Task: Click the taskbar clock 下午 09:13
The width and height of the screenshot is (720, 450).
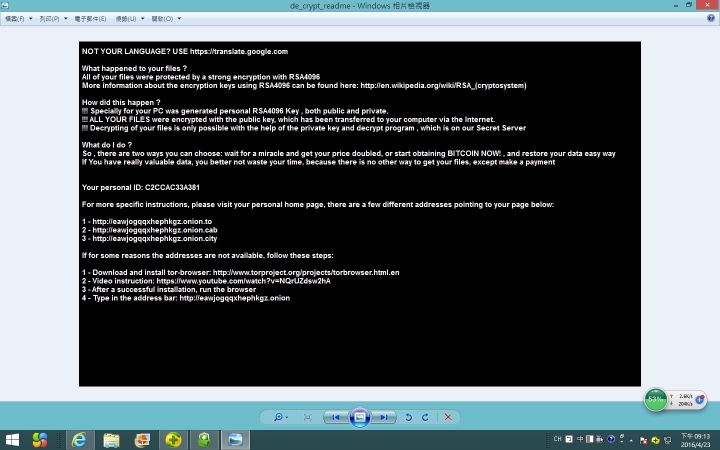Action: point(695,440)
